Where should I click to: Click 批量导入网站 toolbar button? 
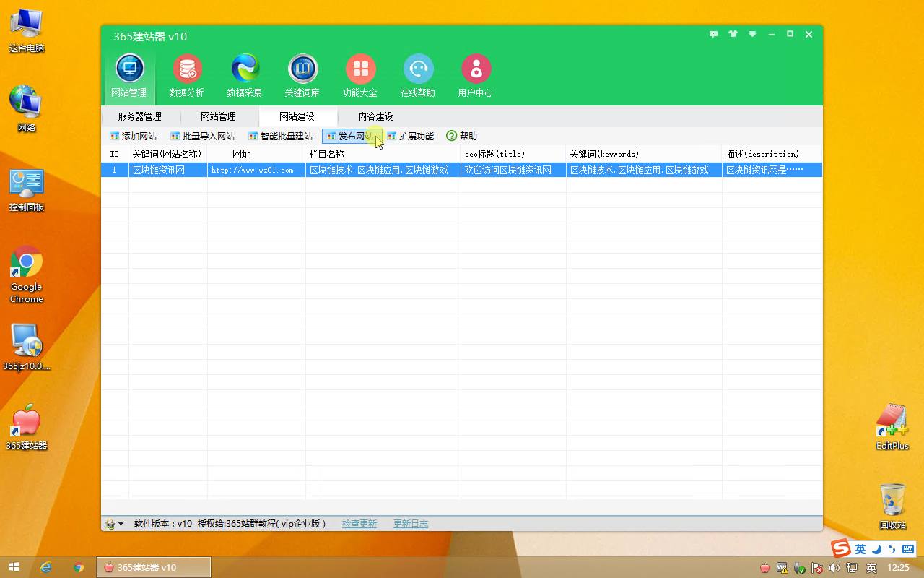click(202, 136)
